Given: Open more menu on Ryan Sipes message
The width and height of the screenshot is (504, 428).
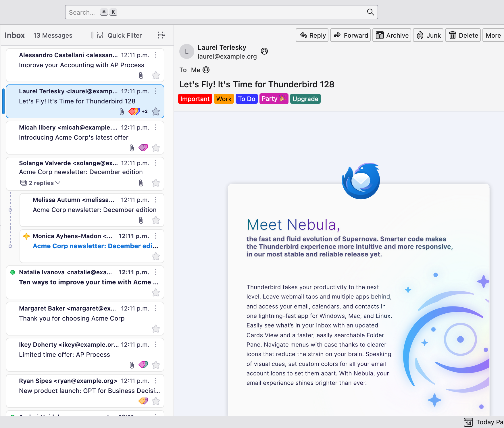Looking at the screenshot, I should [x=156, y=381].
